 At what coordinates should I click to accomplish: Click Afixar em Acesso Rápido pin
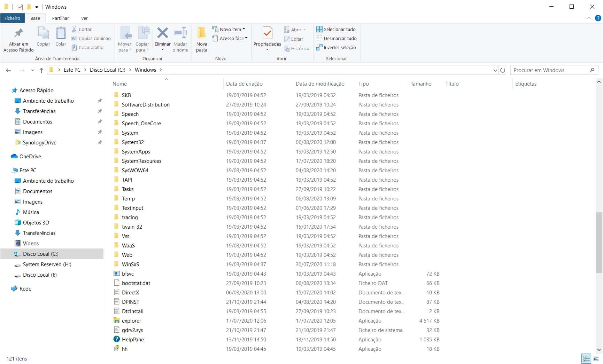click(x=18, y=34)
